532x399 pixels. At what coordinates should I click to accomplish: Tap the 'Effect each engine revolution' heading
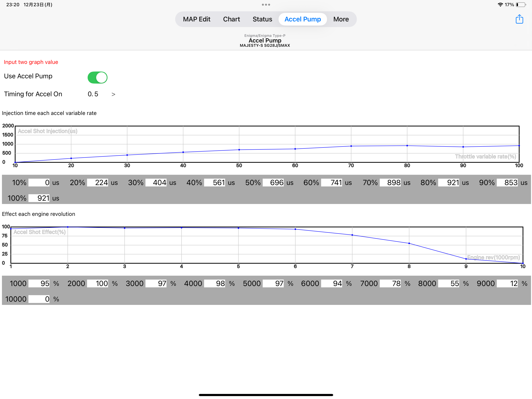tap(39, 214)
